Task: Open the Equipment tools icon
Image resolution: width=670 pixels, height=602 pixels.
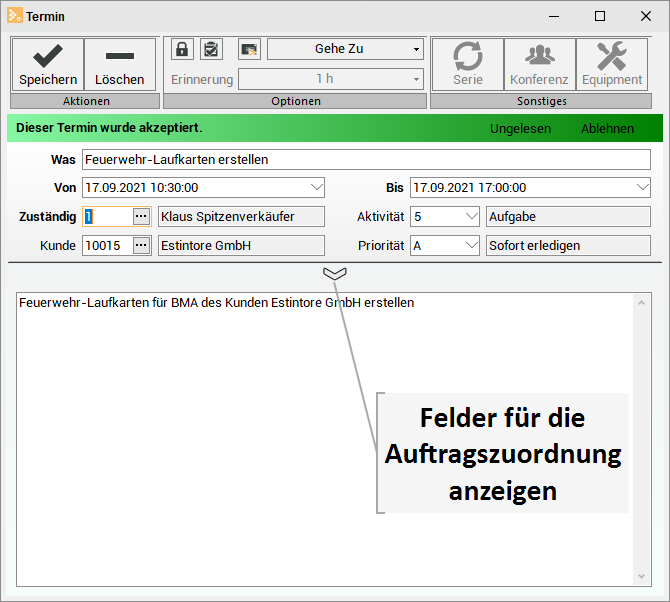Action: [612, 64]
